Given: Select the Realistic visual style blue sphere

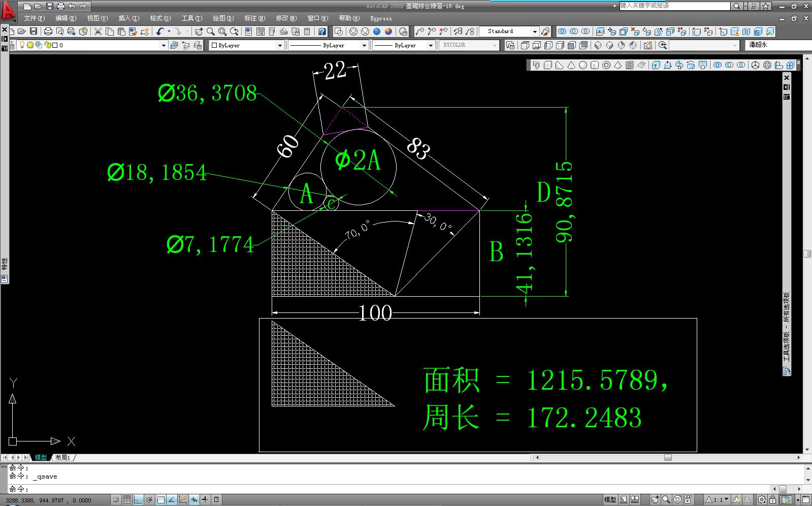Looking at the screenshot, I should 377,31.
